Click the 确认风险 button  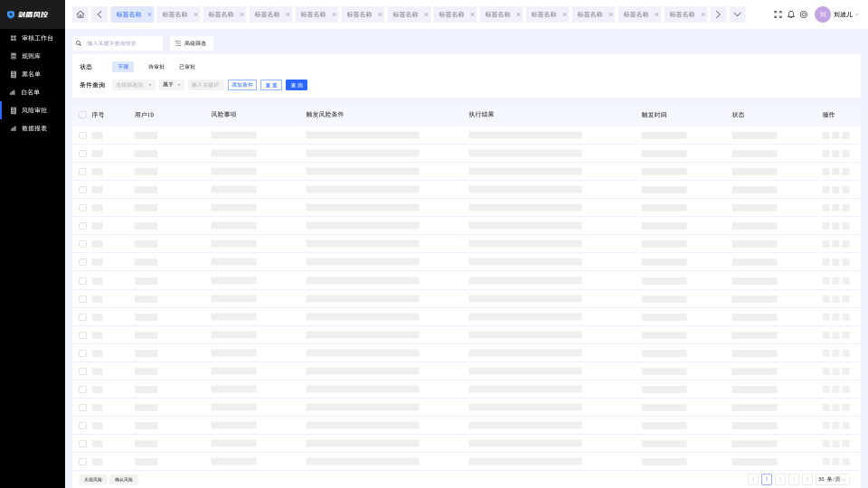pyautogui.click(x=124, y=480)
